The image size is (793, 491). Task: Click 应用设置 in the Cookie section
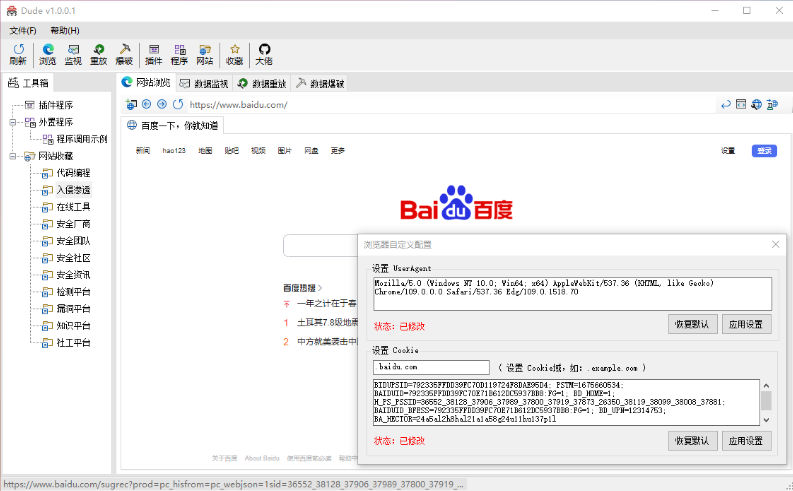746,441
